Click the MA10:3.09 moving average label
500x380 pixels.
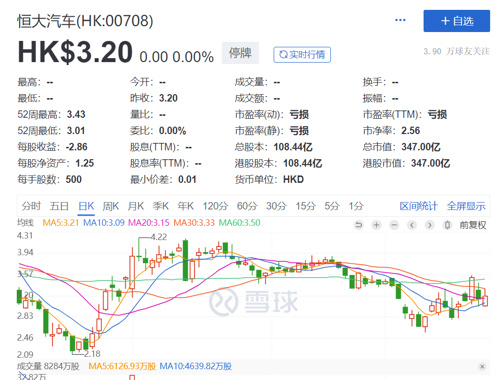click(104, 223)
